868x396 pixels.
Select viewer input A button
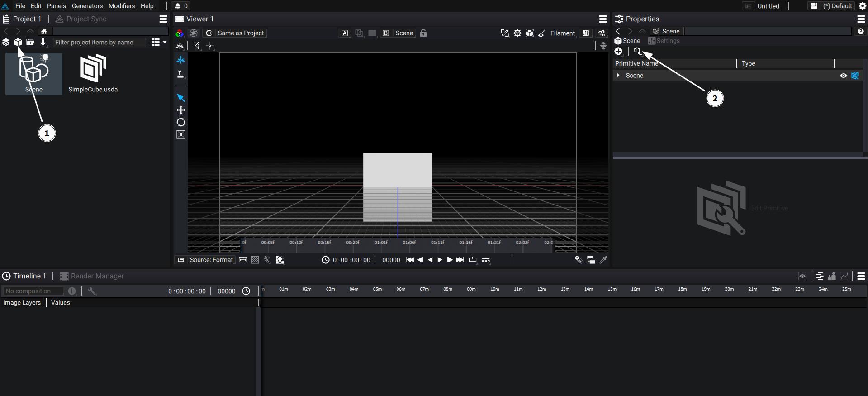(345, 33)
